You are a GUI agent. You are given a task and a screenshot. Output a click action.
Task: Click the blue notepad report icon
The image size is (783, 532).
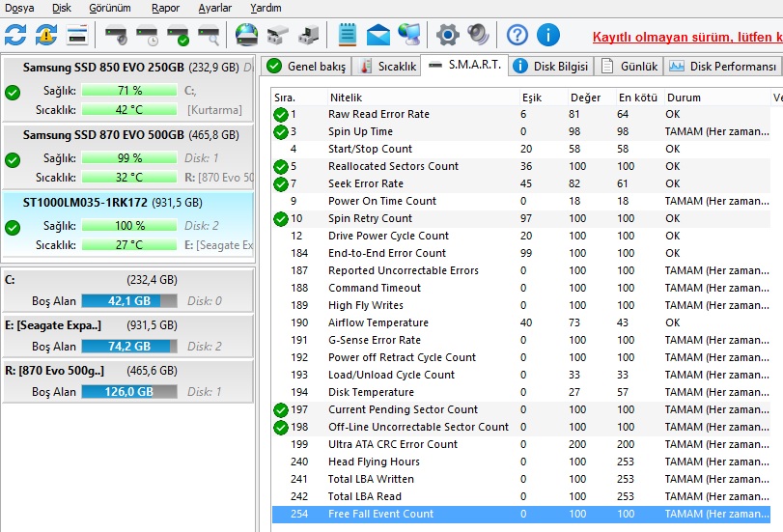point(348,36)
